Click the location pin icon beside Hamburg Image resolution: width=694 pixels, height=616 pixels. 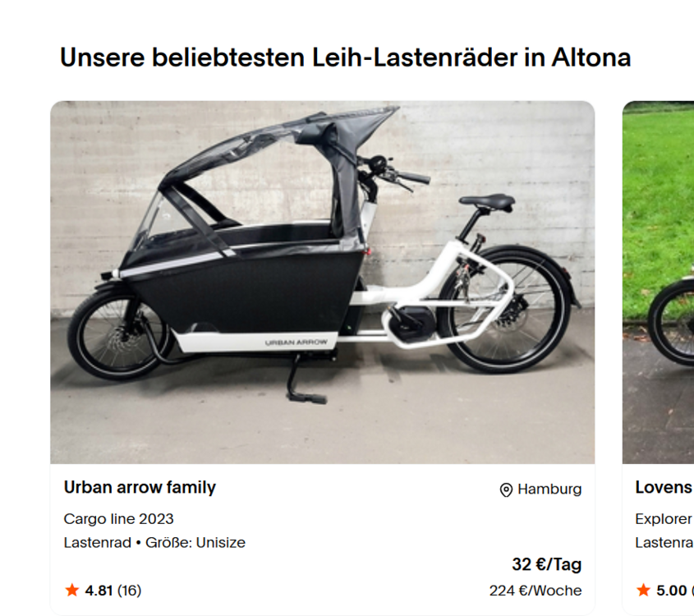click(506, 490)
